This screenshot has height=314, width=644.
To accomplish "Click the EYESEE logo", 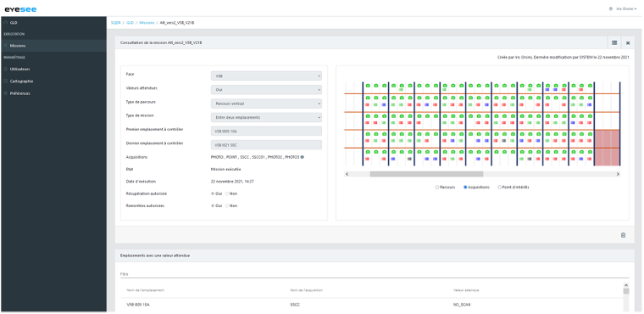I will pyautogui.click(x=20, y=9).
